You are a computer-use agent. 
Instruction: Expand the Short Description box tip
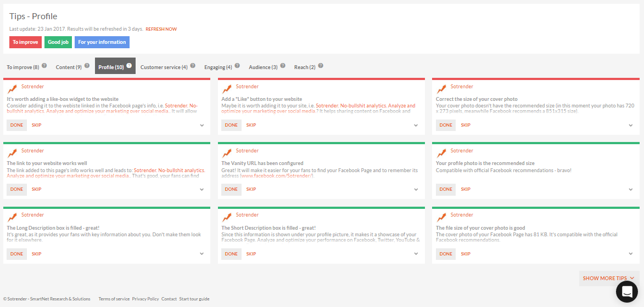(416, 254)
